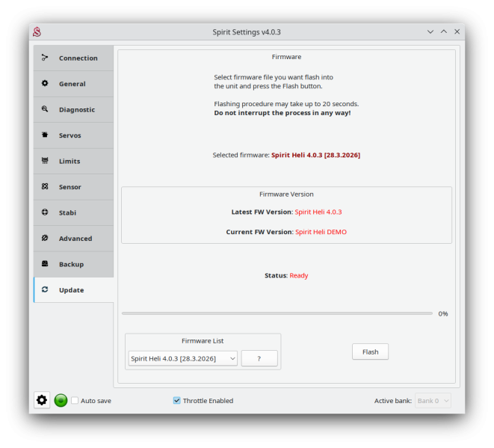This screenshot has height=448, width=494.
Task: Click the Sensor tab icon
Action: pyautogui.click(x=45, y=187)
